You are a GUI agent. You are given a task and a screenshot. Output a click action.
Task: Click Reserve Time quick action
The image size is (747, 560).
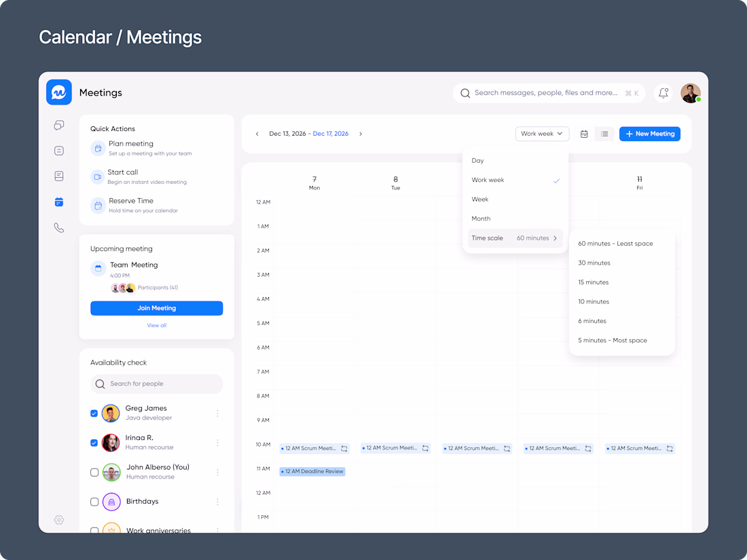coord(135,206)
